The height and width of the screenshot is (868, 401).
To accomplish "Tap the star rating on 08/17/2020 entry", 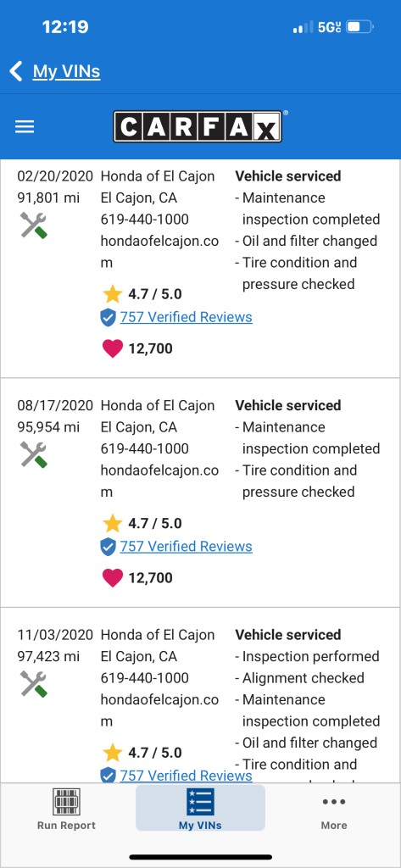I will 142,523.
